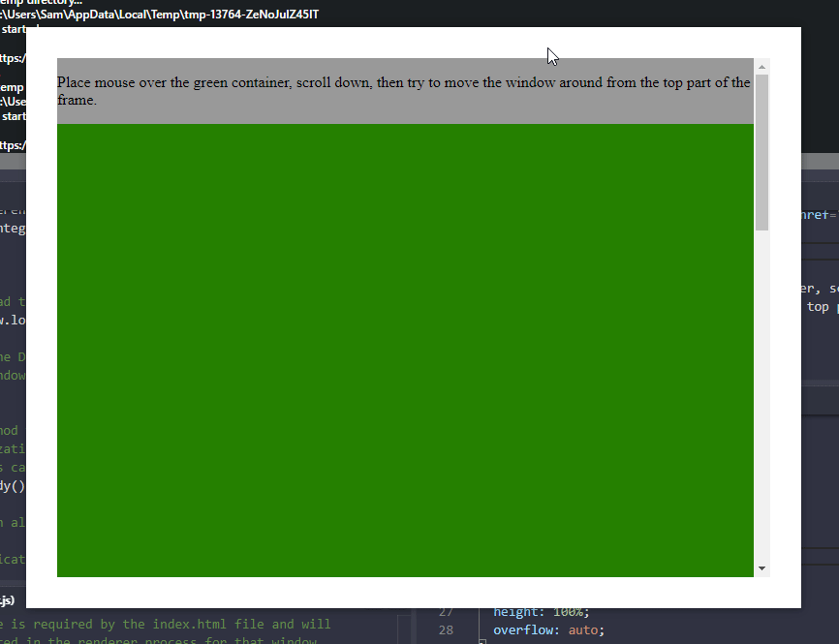Click the word 'frame.' in the instructions
The image size is (839, 644).
[x=76, y=100]
